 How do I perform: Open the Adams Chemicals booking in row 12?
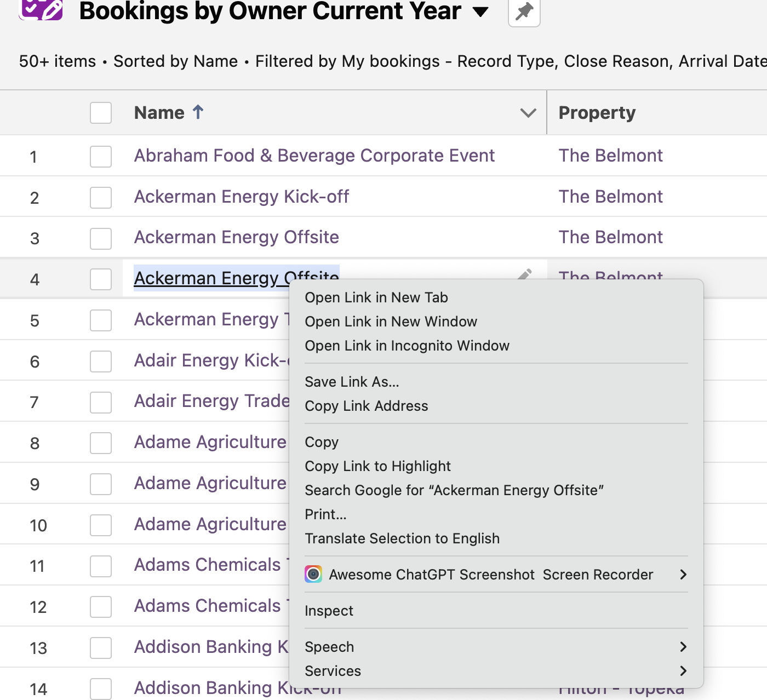(x=211, y=606)
